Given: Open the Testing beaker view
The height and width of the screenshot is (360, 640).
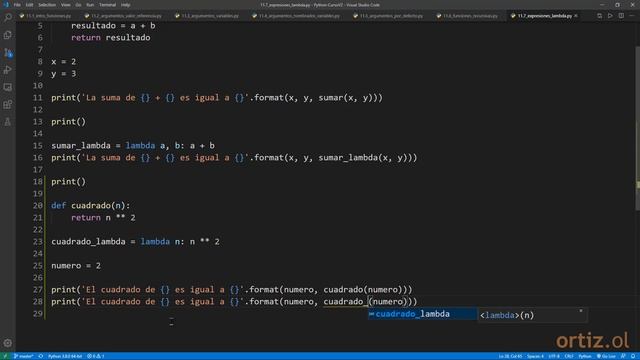Looking at the screenshot, I should click(x=8, y=122).
